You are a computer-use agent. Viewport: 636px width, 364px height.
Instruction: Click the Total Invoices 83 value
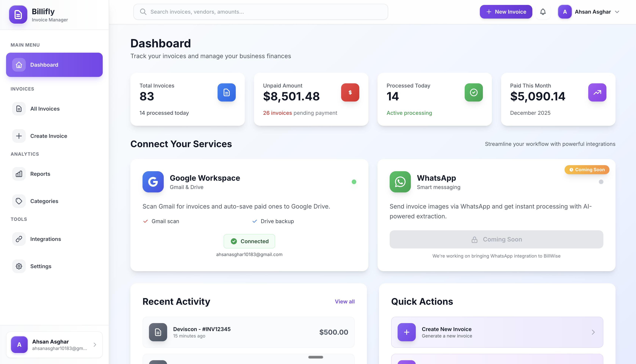point(147,97)
